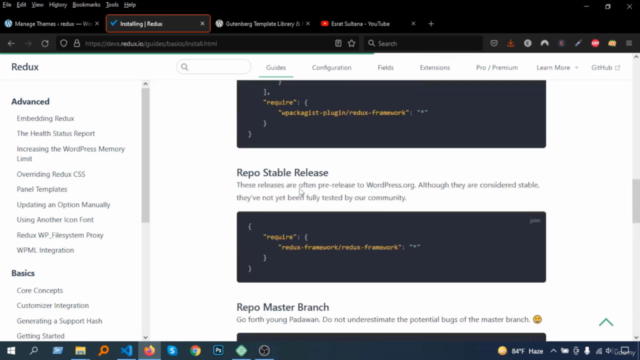Open Using Another Icon Font link

(x=55, y=220)
